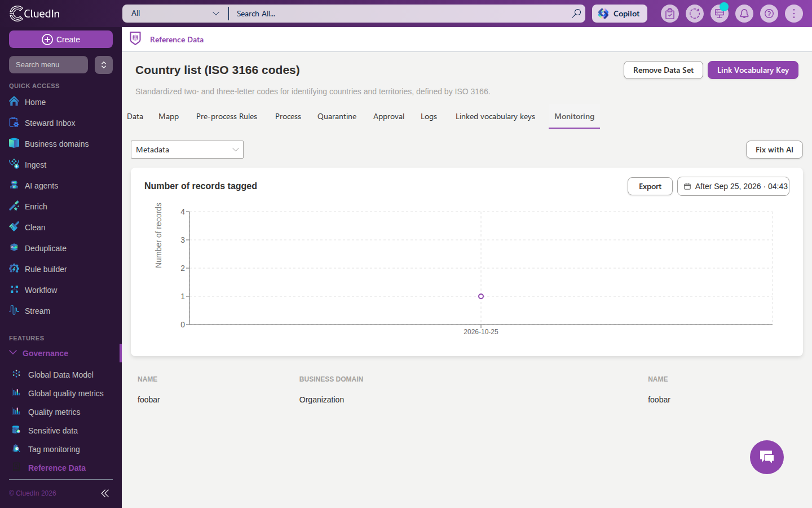Click the Remove Data Set button

pyautogui.click(x=663, y=70)
